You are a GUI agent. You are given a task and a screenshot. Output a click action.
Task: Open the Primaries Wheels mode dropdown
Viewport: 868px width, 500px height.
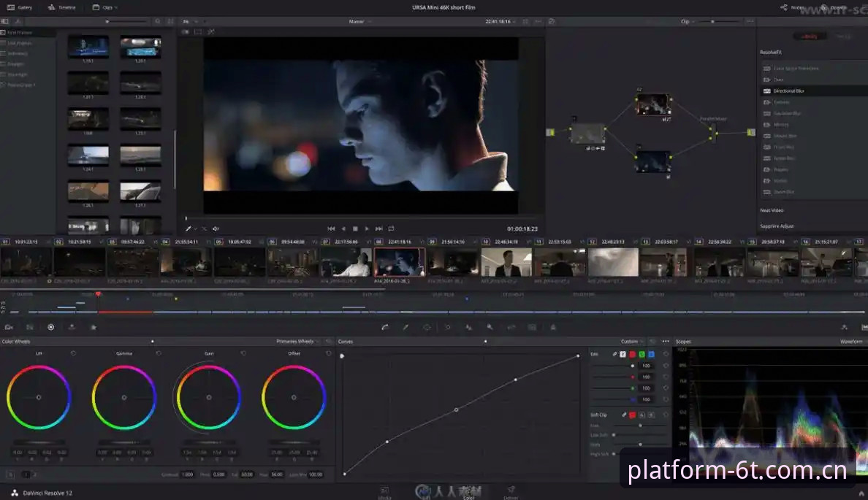[x=298, y=342]
